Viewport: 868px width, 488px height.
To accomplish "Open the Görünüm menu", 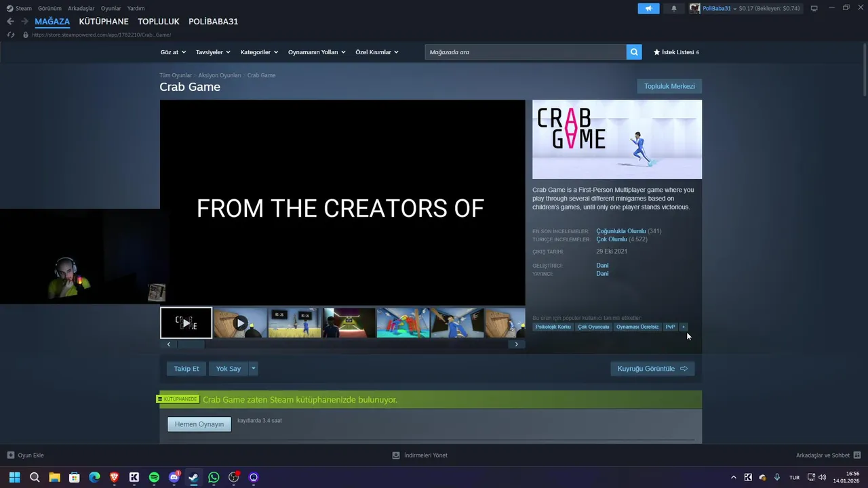I will tap(50, 8).
